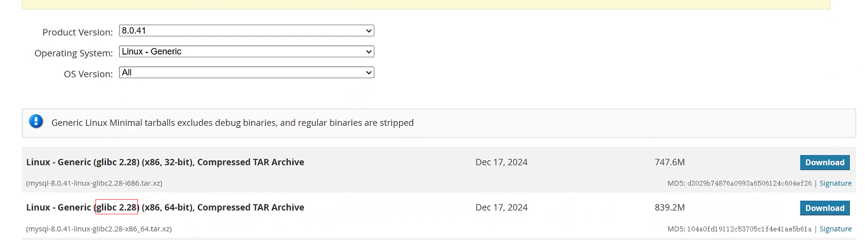Open Signature link for the i686 tarball

click(x=835, y=183)
